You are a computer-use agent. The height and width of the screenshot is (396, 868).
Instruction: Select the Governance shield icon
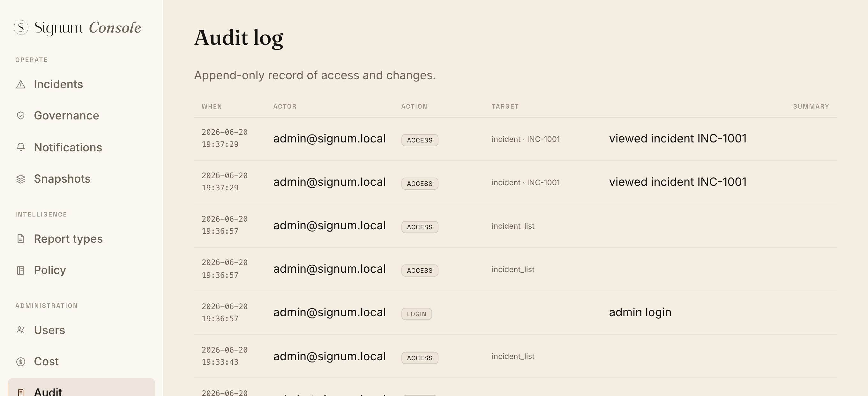[x=21, y=116]
